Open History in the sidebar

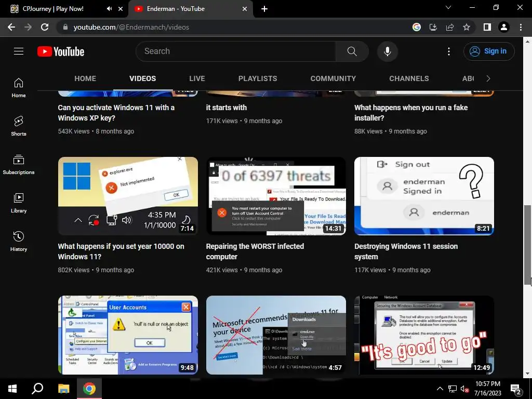click(x=19, y=241)
